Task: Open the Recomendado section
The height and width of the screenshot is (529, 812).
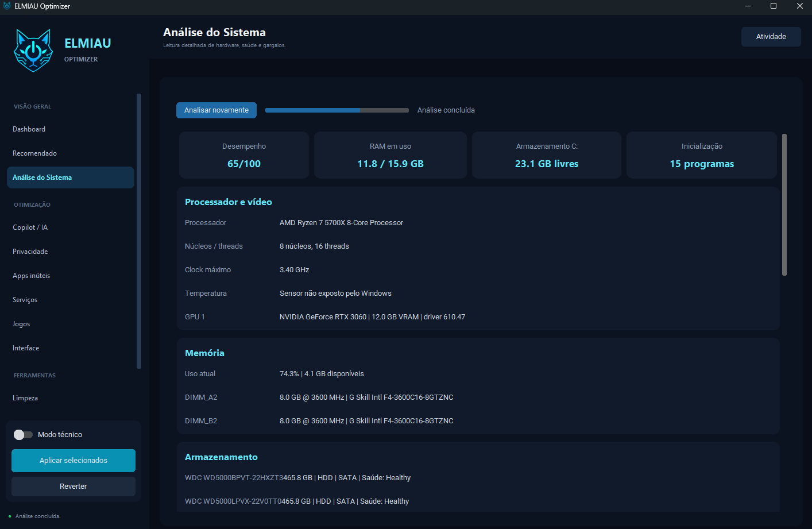Action: (x=71, y=153)
